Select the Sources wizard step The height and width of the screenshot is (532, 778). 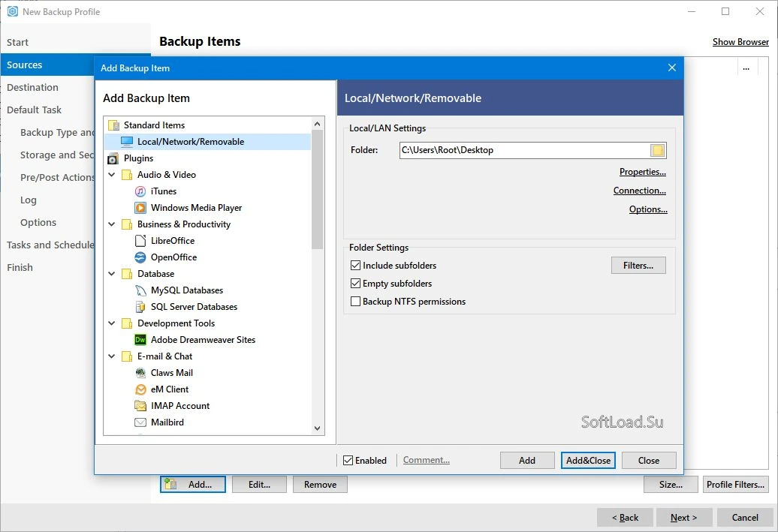point(47,65)
